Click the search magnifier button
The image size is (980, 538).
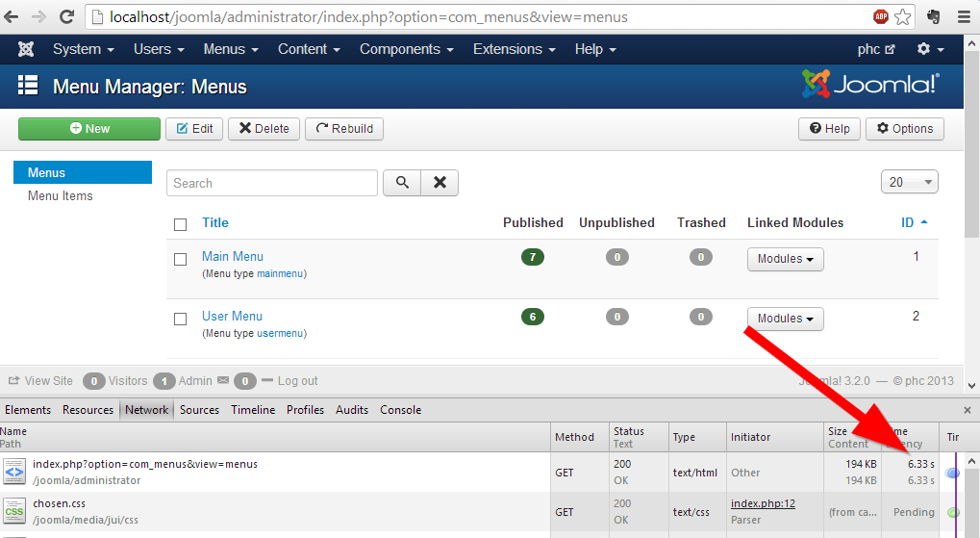[x=402, y=183]
